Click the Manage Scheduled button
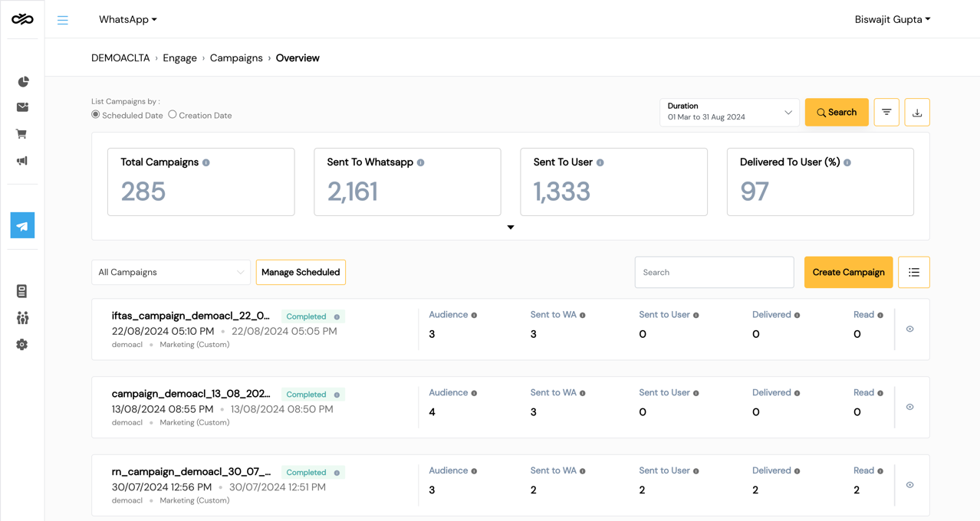980x521 pixels. [301, 272]
